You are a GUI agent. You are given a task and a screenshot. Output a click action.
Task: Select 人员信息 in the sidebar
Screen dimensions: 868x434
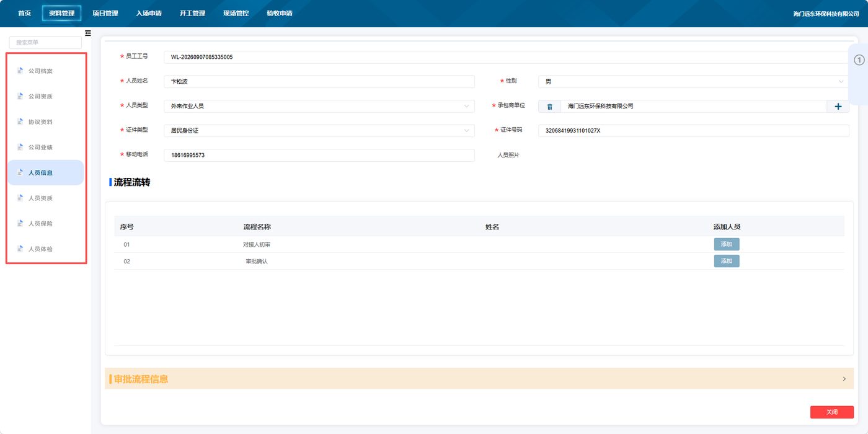46,173
